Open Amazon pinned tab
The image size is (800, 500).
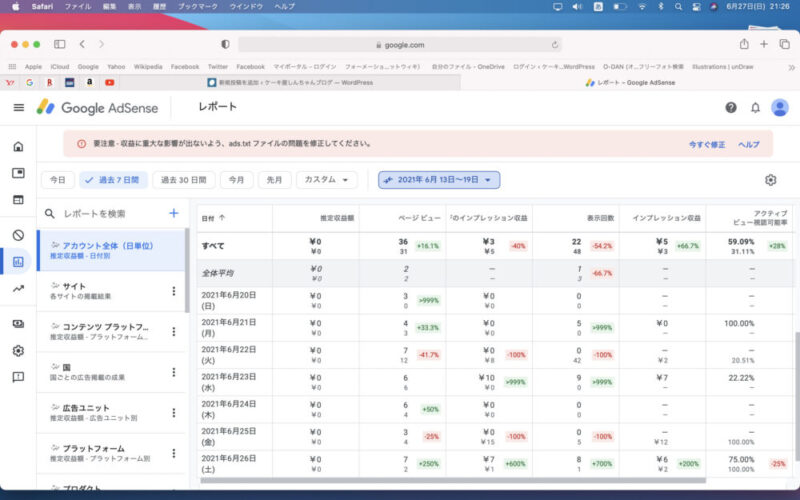pos(90,82)
